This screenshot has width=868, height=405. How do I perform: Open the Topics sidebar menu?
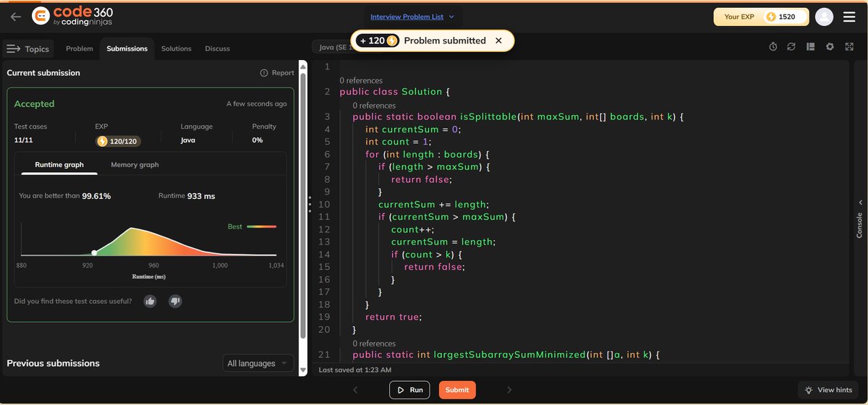pos(28,48)
